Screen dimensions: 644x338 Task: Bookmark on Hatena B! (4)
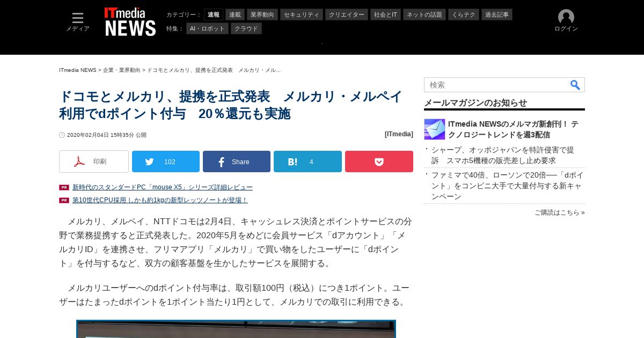[308, 161]
